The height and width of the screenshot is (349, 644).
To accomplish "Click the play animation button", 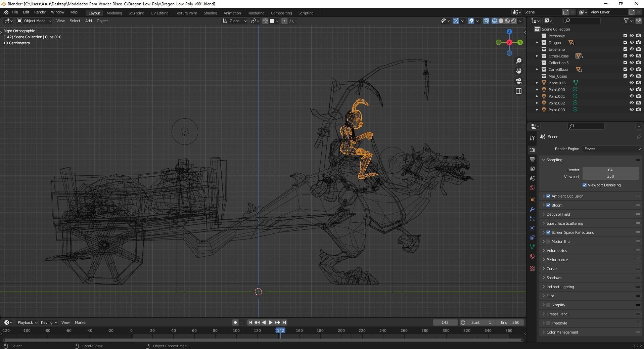I will pos(270,322).
